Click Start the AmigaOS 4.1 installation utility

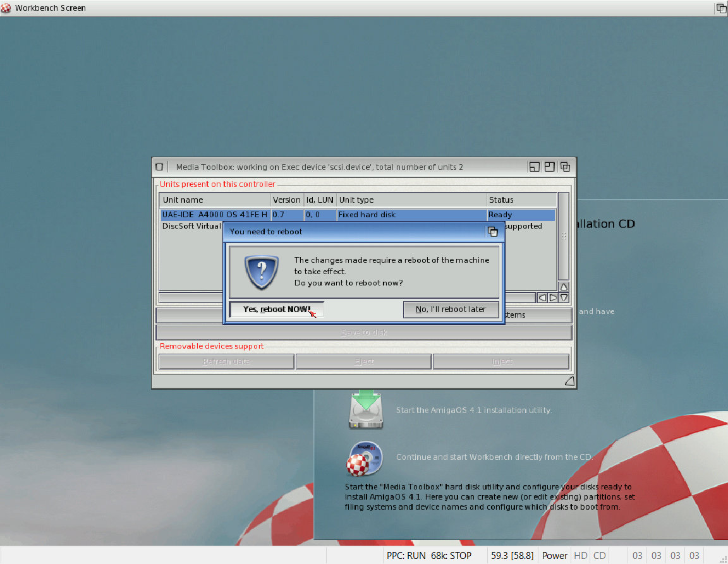pos(473,411)
